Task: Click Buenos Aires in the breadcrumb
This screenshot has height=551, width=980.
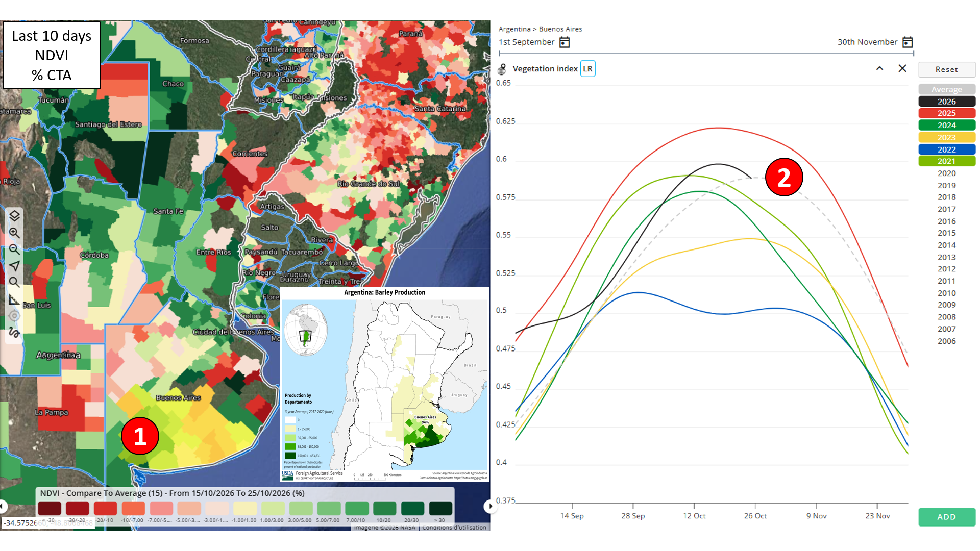Action: point(560,29)
